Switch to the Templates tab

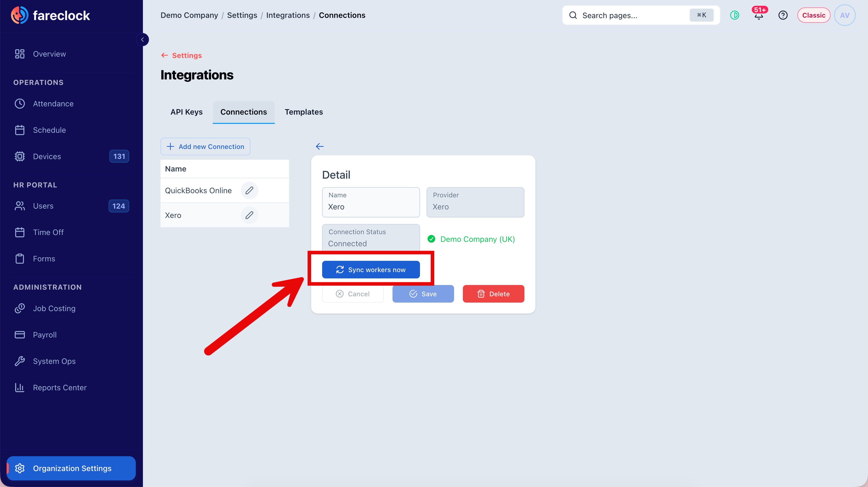pyautogui.click(x=304, y=112)
